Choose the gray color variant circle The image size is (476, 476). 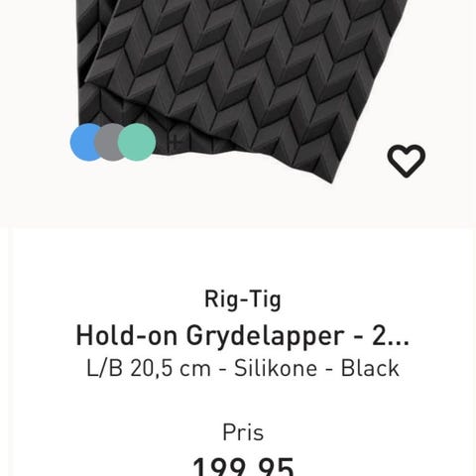109,142
